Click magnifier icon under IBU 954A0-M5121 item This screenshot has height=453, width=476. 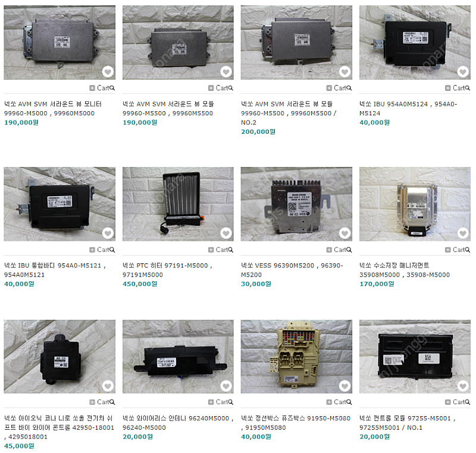[112, 250]
